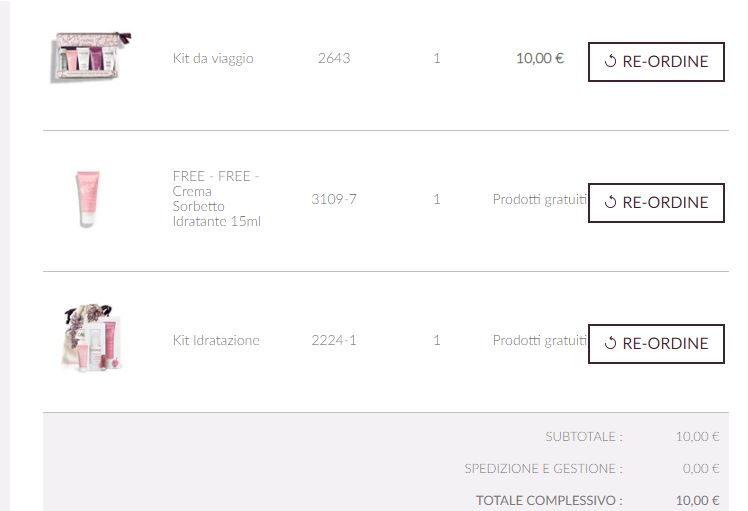Viewport: 748px width, 511px height.
Task: Click the reorder arrow icon for Kit da viaggio
Action: [610, 61]
